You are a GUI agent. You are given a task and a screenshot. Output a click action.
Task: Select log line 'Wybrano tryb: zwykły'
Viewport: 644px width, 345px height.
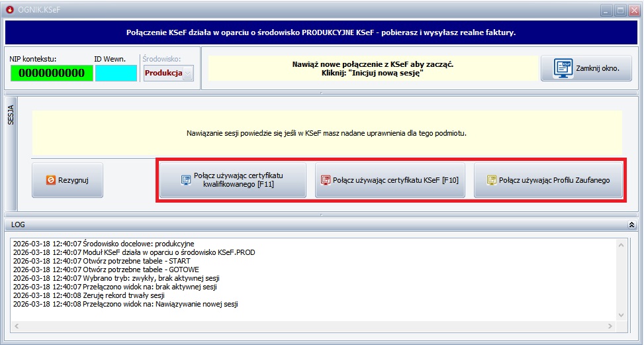click(x=117, y=278)
